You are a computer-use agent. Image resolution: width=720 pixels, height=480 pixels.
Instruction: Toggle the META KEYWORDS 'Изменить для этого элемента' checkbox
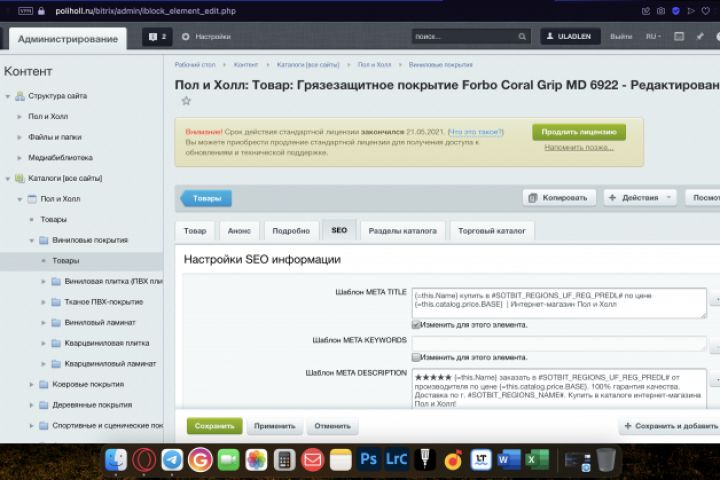coord(416,357)
